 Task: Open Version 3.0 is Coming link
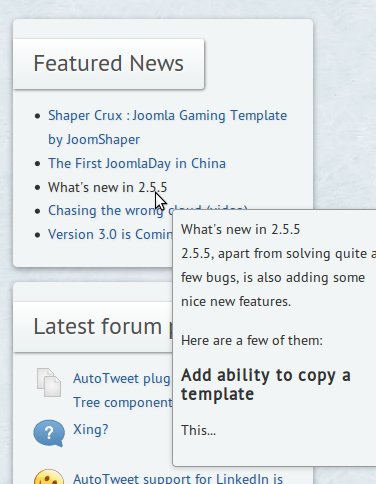tap(110, 234)
